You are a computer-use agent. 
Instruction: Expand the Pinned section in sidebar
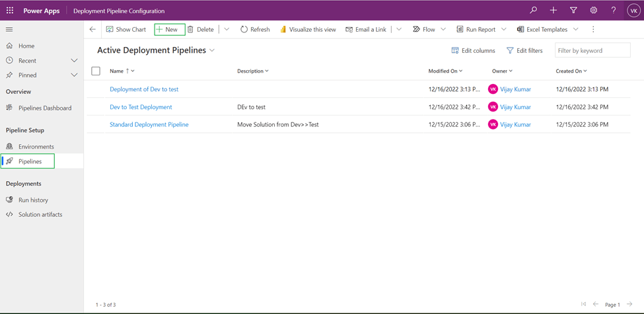74,75
